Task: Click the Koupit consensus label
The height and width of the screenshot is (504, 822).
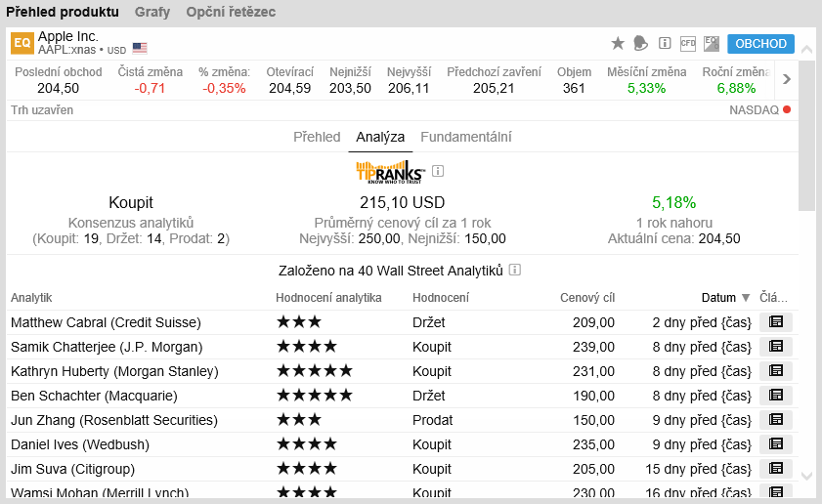Action: coord(131,202)
